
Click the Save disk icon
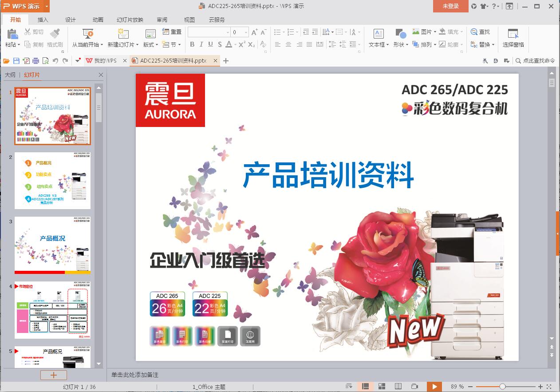coord(16,61)
